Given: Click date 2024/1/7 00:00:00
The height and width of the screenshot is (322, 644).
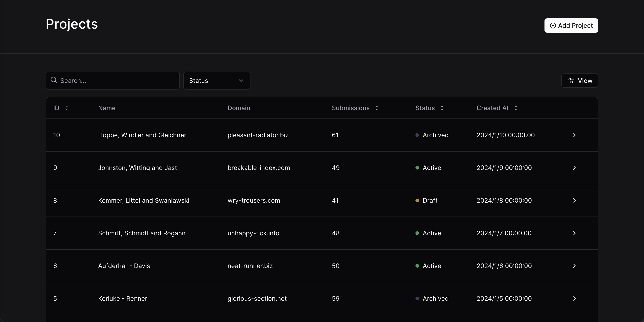Looking at the screenshot, I should tap(504, 233).
